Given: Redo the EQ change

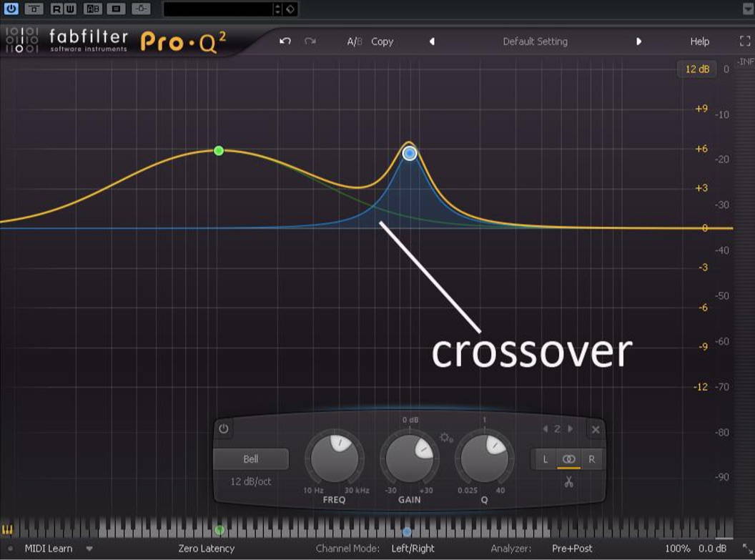Looking at the screenshot, I should click(x=310, y=41).
